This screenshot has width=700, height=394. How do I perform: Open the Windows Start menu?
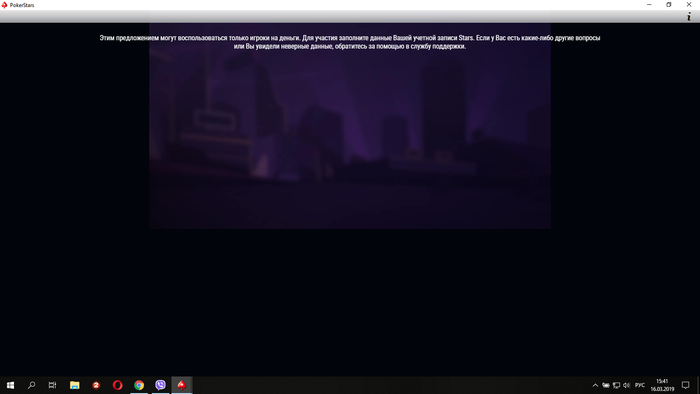click(x=10, y=385)
